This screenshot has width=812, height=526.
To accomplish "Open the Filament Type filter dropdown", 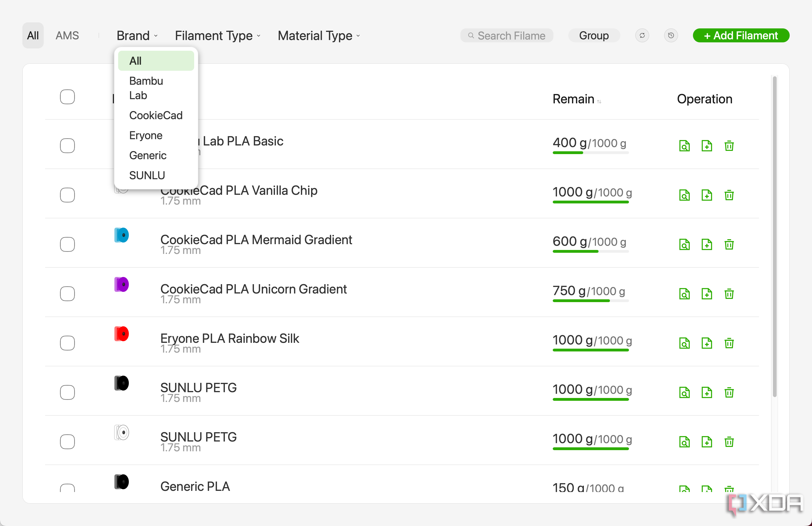I will click(218, 36).
